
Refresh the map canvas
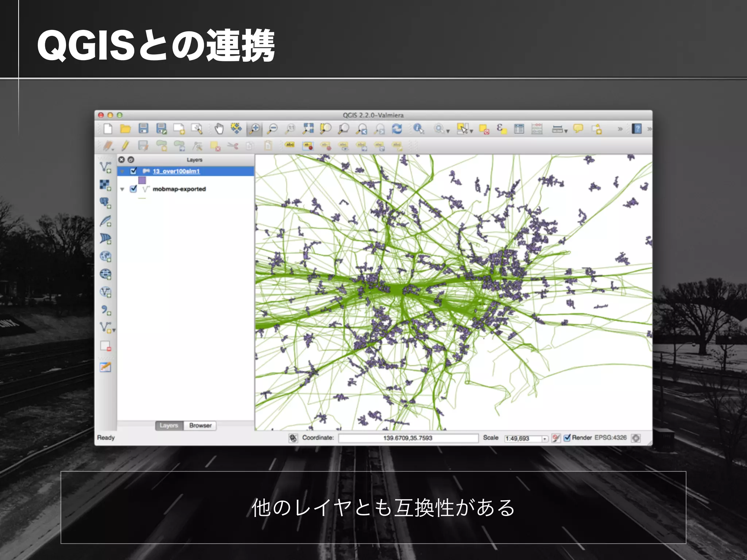pyautogui.click(x=397, y=129)
